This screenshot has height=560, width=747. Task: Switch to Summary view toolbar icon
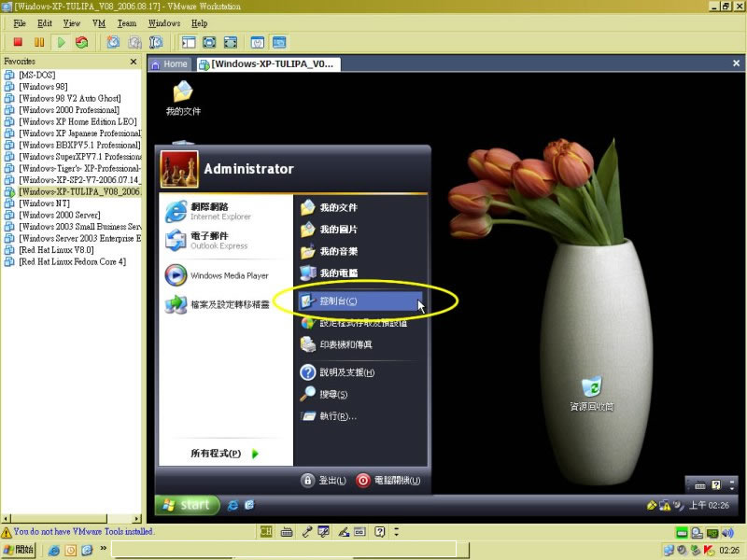click(258, 42)
